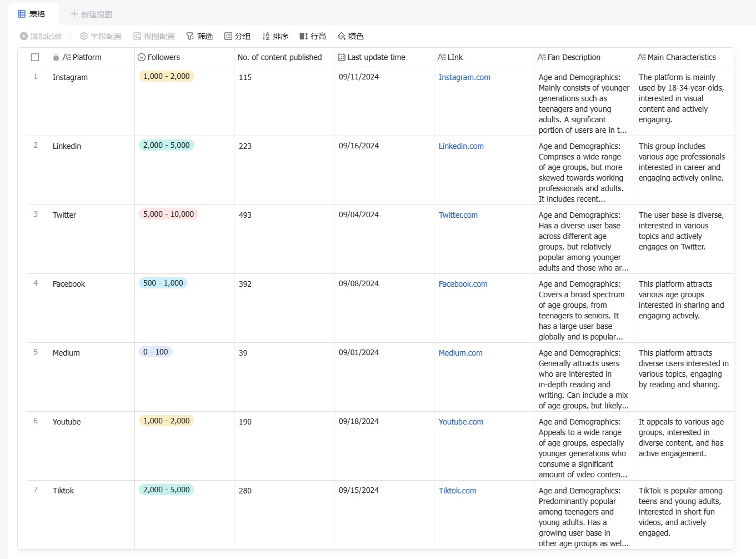
Task: Open 视图配置 view configuration
Action: 154,36
